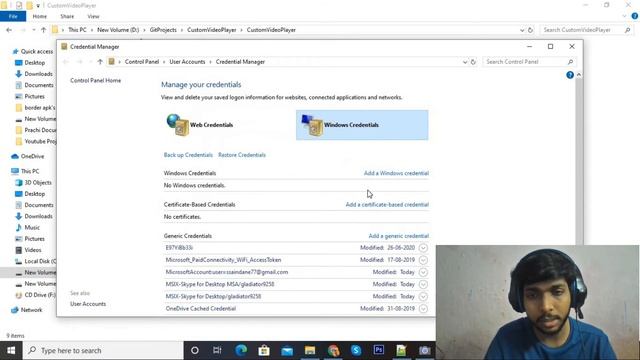640x360 pixels.
Task: Go up one level in Credential Manager
Action: 100,62
